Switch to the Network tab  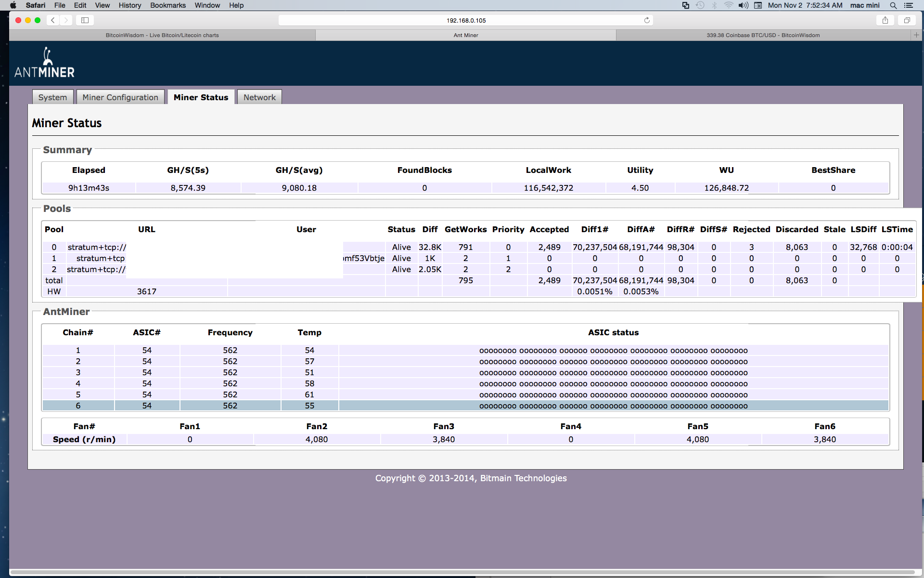259,97
